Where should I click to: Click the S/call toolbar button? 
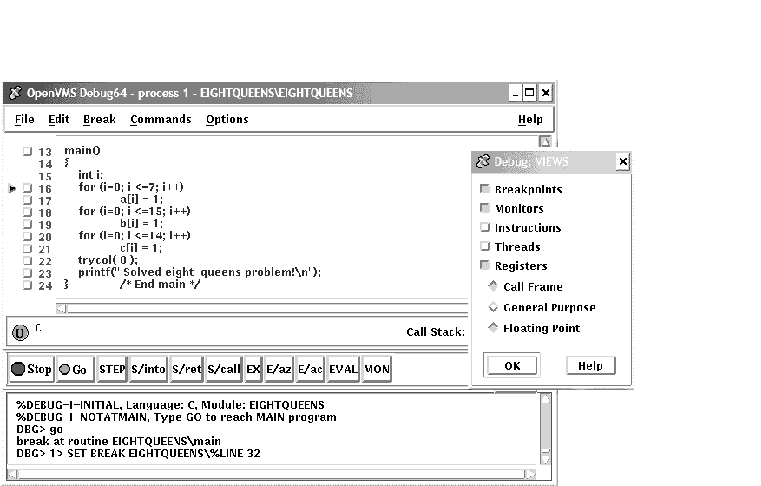point(225,369)
